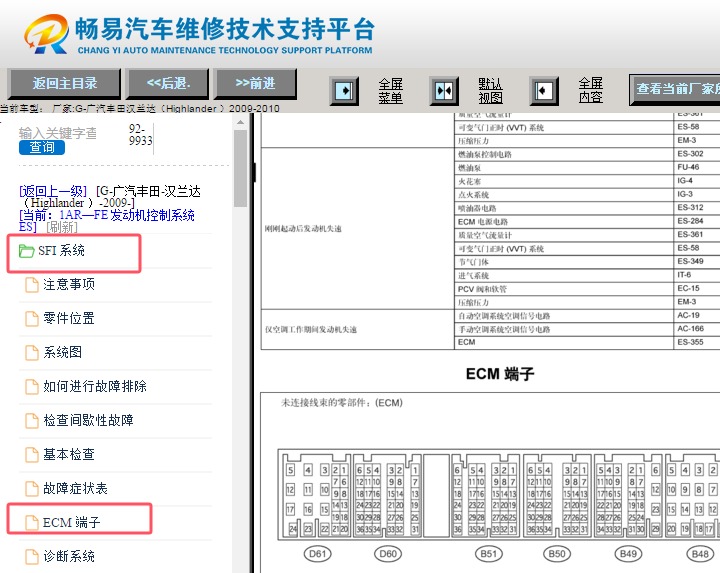This screenshot has height=573, width=720.
Task: Select the 全屏内容 label
Action: pos(591,90)
